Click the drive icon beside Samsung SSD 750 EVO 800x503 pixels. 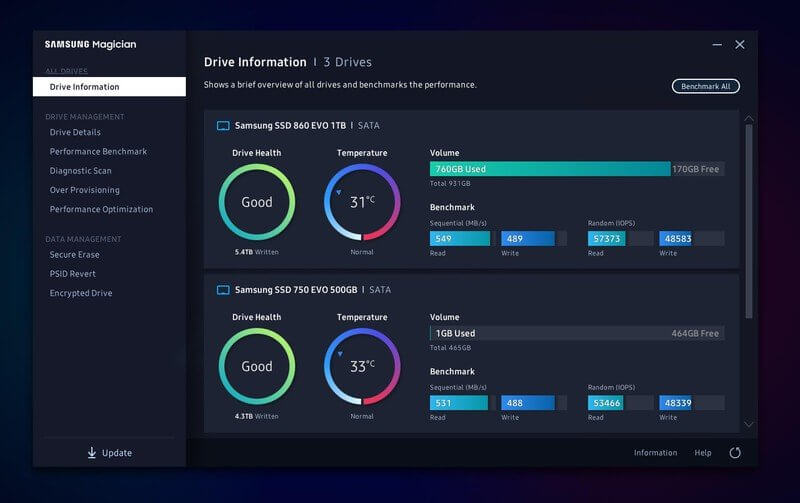click(x=223, y=290)
